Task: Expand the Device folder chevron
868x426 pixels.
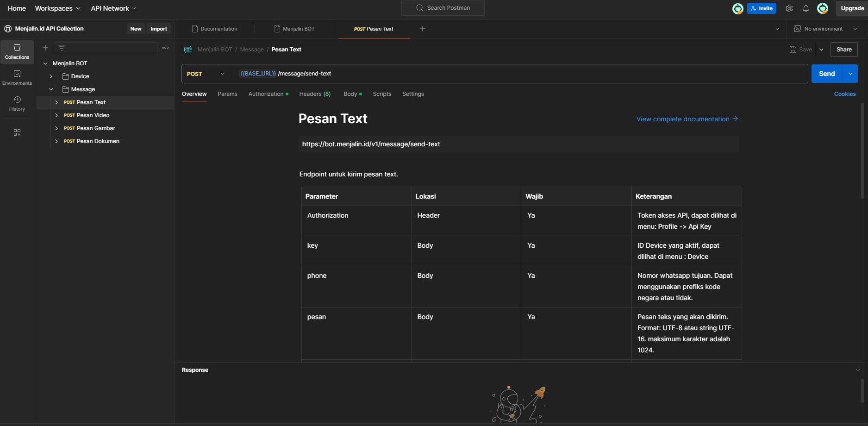Action: [x=51, y=76]
